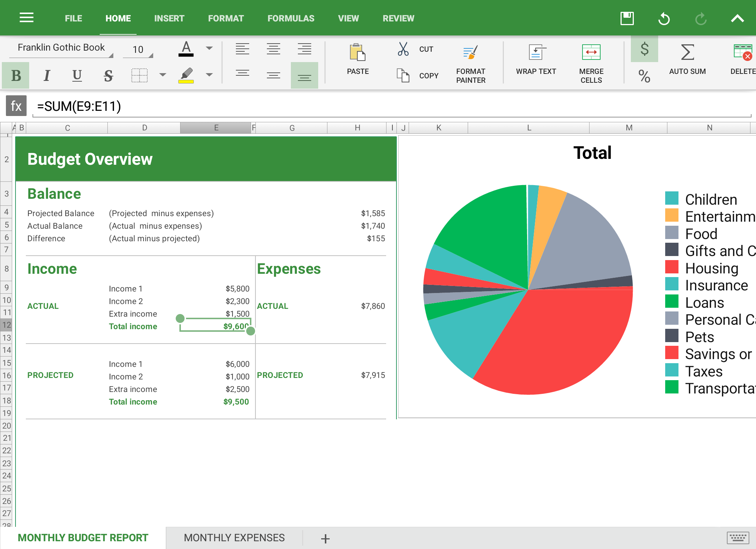The width and height of the screenshot is (756, 549).
Task: Click the Italic formatting toggle
Action: [47, 75]
